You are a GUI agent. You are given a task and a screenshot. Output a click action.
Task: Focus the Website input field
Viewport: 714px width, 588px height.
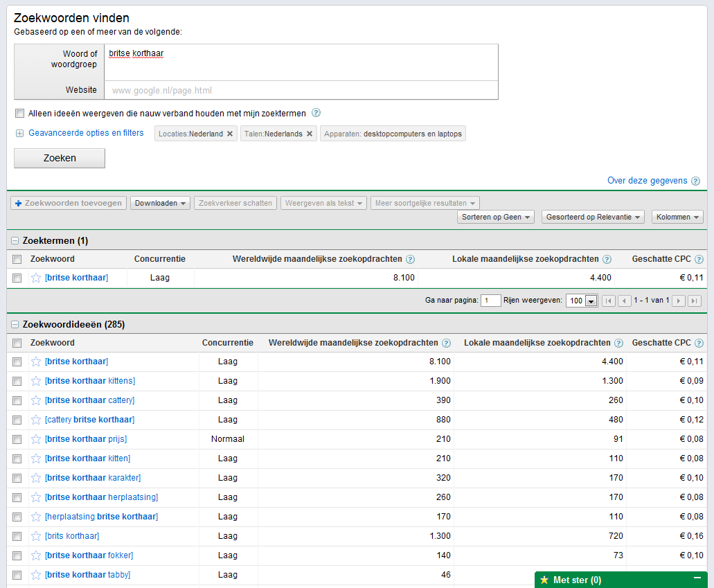[x=301, y=90]
